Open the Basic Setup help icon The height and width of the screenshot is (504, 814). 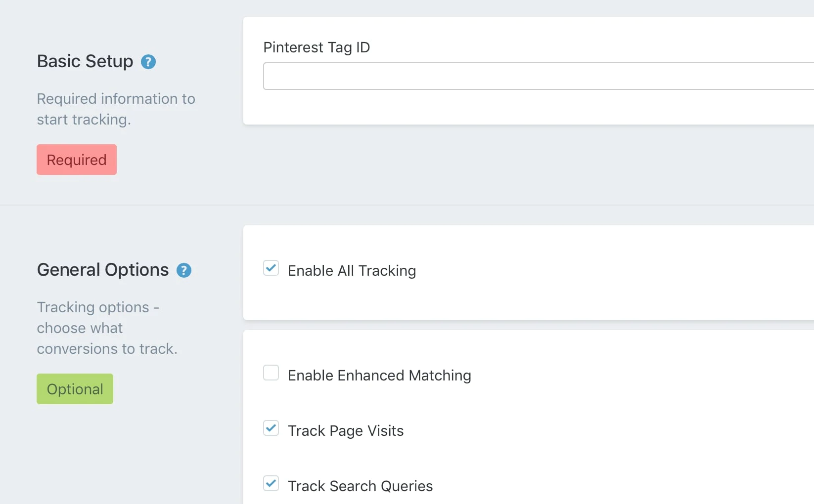[148, 62]
